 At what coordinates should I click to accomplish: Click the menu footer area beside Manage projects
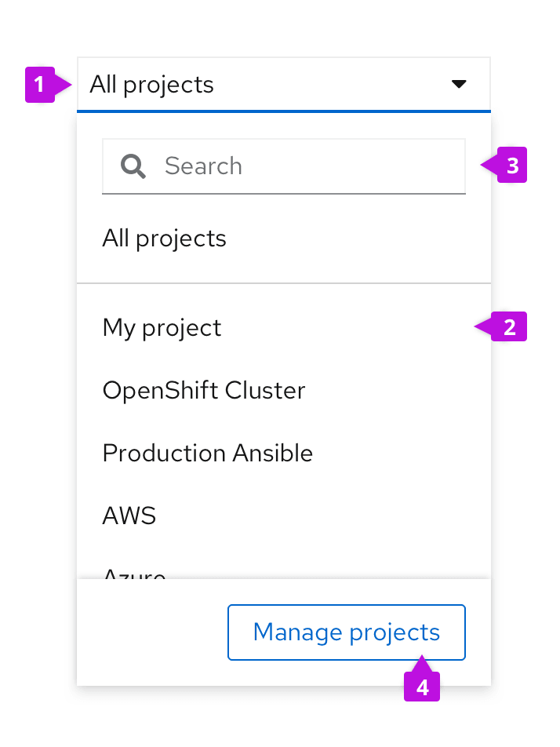(x=149, y=632)
